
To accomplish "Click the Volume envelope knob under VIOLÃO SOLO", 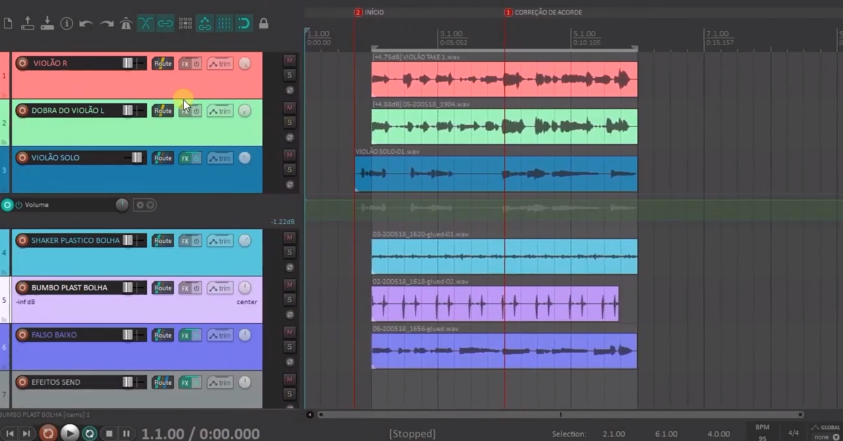I will (x=122, y=205).
